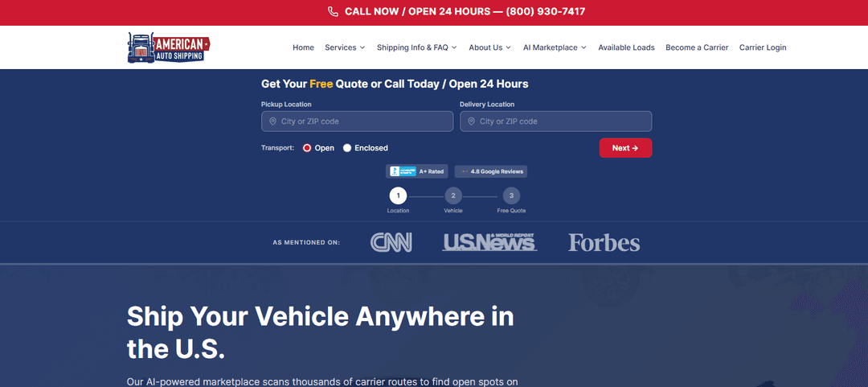The image size is (868, 387).
Task: Open Become a Carrier page
Action: 697,47
